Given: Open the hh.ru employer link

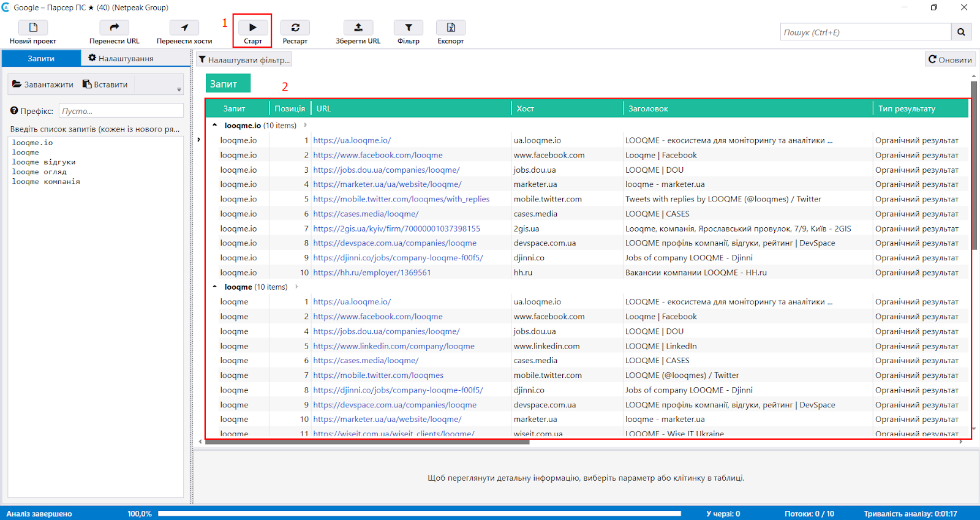Looking at the screenshot, I should (x=372, y=273).
